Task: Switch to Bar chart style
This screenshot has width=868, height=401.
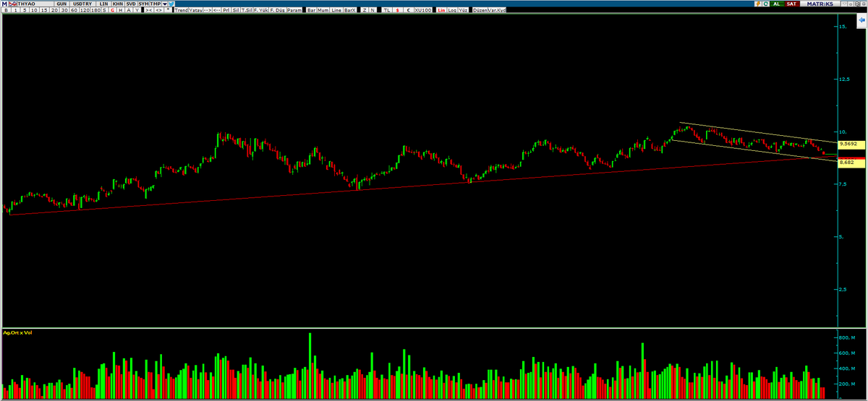Action: 312,10
